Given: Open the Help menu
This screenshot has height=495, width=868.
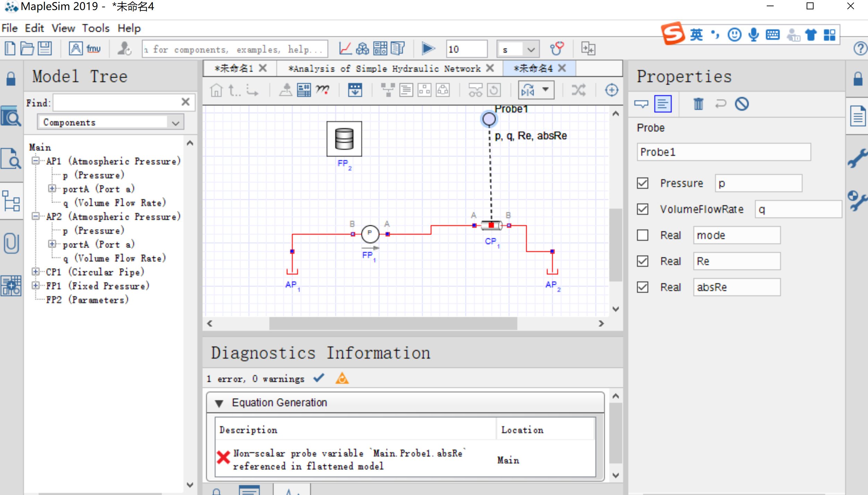Looking at the screenshot, I should (129, 28).
